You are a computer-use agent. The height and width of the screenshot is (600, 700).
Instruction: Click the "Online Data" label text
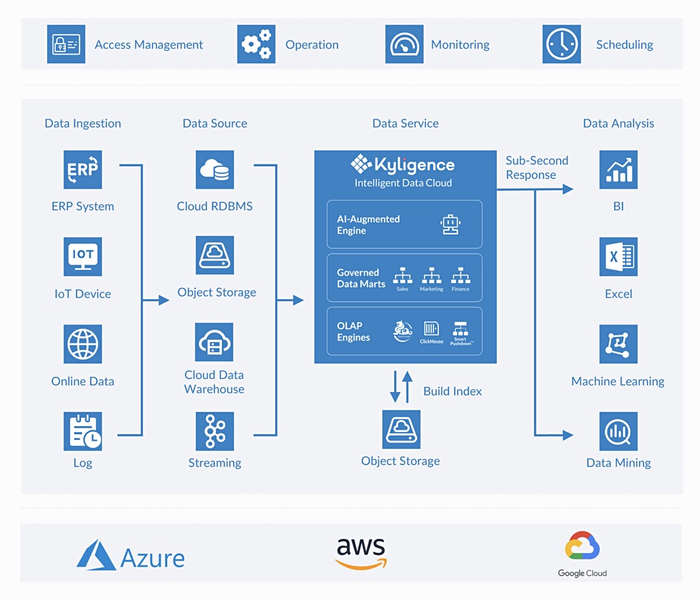[x=83, y=381]
